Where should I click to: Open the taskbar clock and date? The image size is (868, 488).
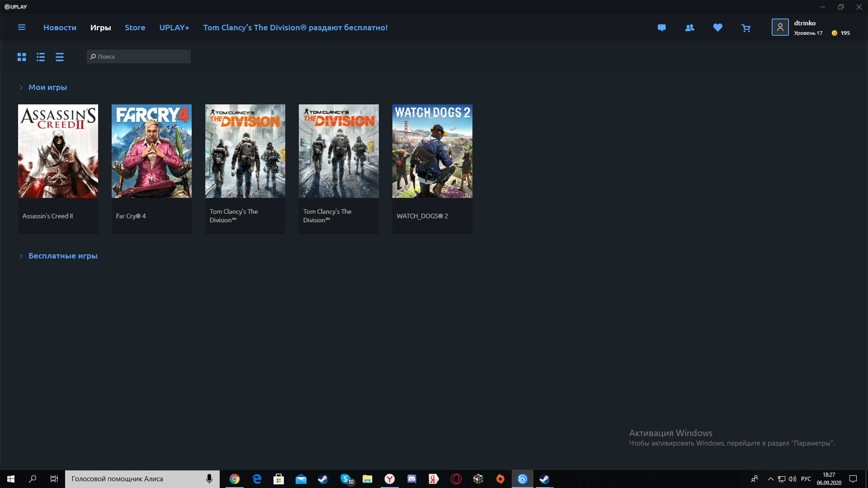[829, 479]
